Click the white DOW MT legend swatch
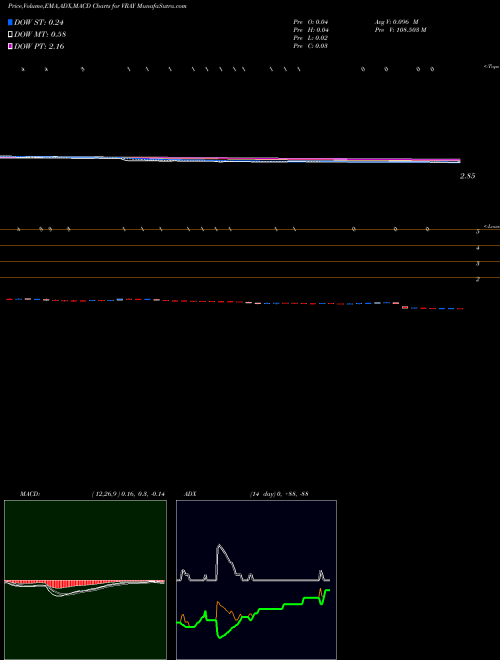The height and width of the screenshot is (660, 500). tap(10, 34)
